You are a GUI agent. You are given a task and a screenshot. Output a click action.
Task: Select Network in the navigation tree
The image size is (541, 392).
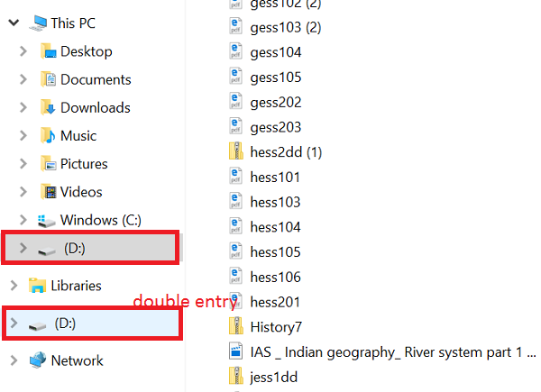tap(77, 360)
